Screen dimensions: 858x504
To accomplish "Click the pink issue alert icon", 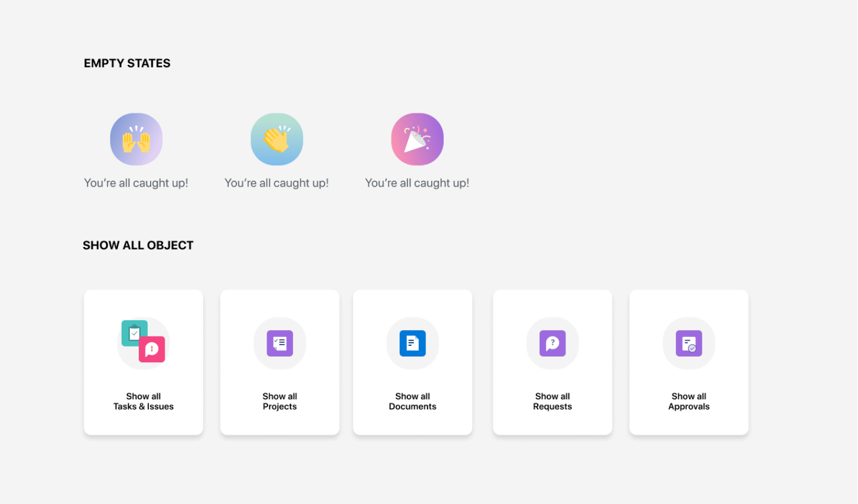I will (x=153, y=350).
